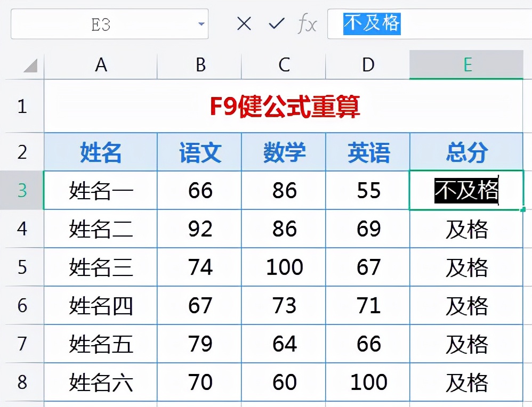Select column header B labeled 语文
This screenshot has width=532, height=407.
199,65
